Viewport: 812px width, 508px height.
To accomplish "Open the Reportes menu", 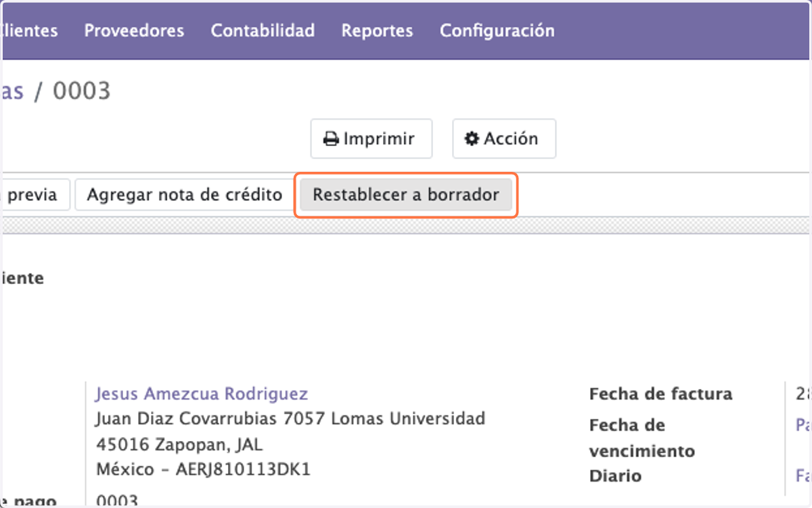I will click(377, 30).
